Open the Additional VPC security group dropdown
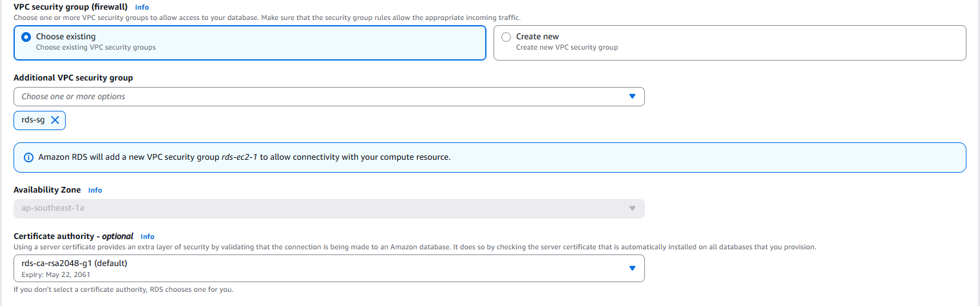 point(329,97)
